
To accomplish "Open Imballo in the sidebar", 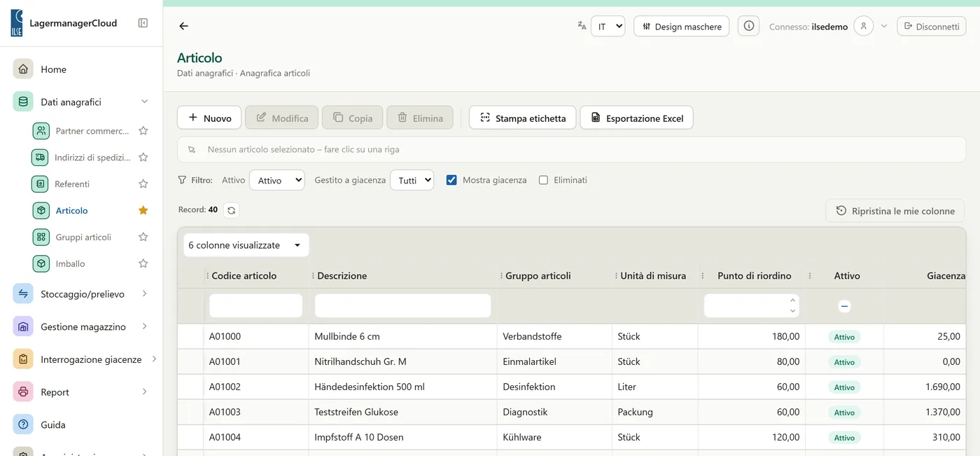I will click(x=70, y=264).
